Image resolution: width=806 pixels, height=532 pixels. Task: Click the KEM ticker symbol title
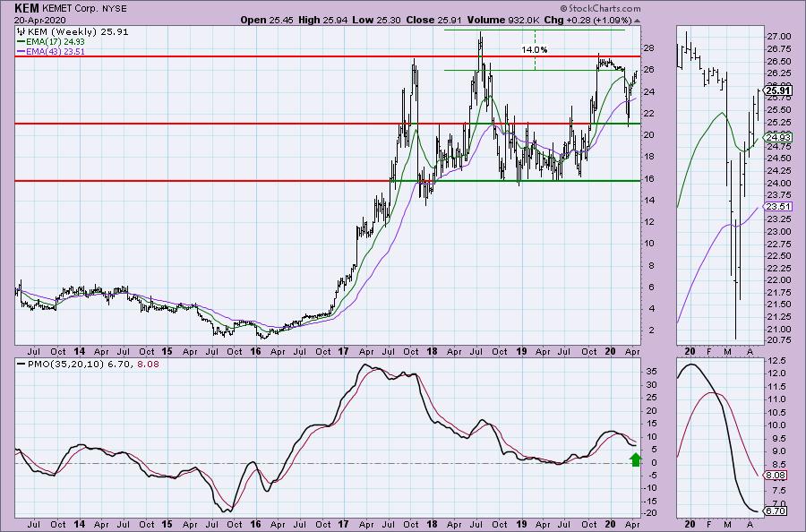coord(25,8)
